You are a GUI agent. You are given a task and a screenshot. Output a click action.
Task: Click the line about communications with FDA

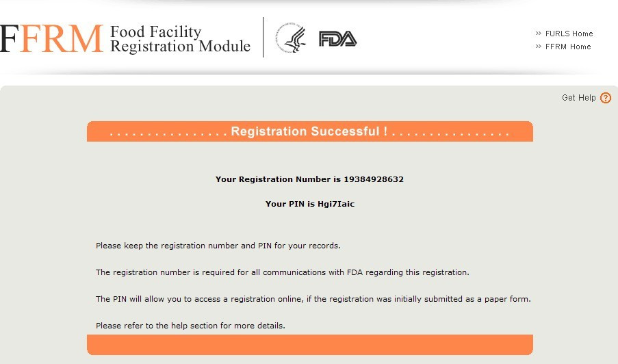[x=282, y=272]
